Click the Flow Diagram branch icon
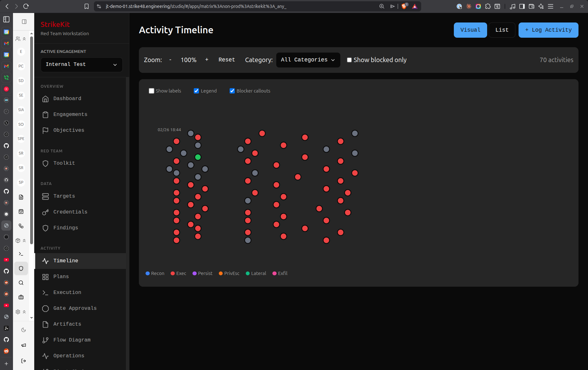Image resolution: width=588 pixels, height=370 pixels. click(x=45, y=340)
